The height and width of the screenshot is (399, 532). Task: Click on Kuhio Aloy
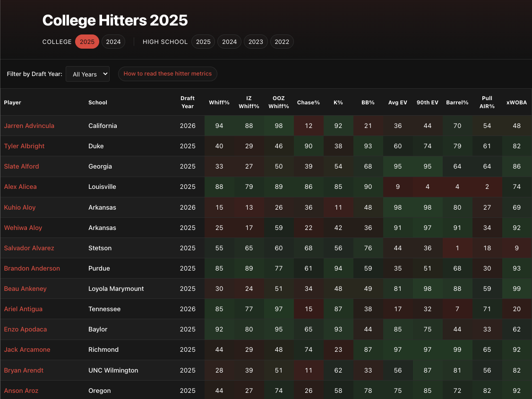tap(20, 207)
